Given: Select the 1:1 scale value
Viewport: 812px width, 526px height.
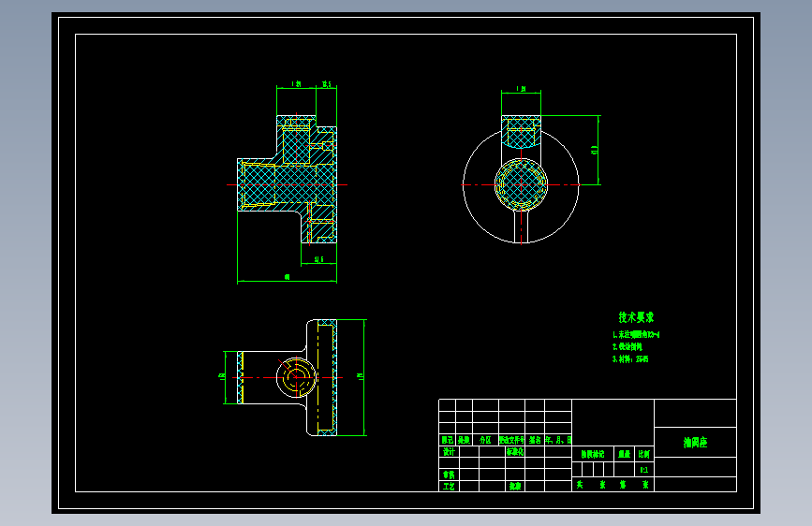Looking at the screenshot, I should point(643,470).
